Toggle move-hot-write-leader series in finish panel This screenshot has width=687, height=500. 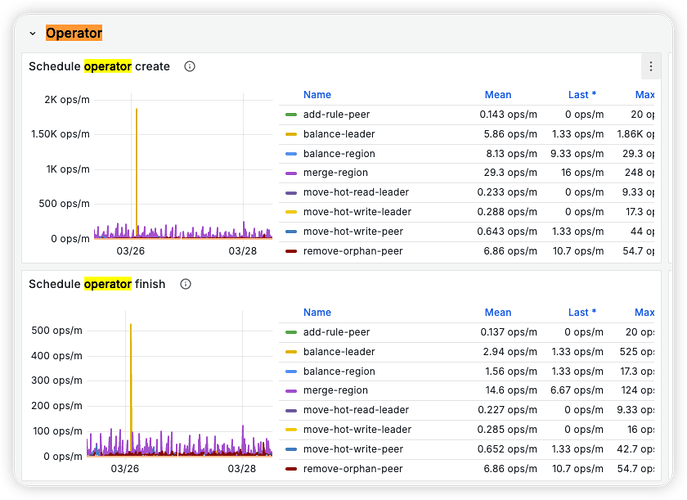[x=357, y=429]
